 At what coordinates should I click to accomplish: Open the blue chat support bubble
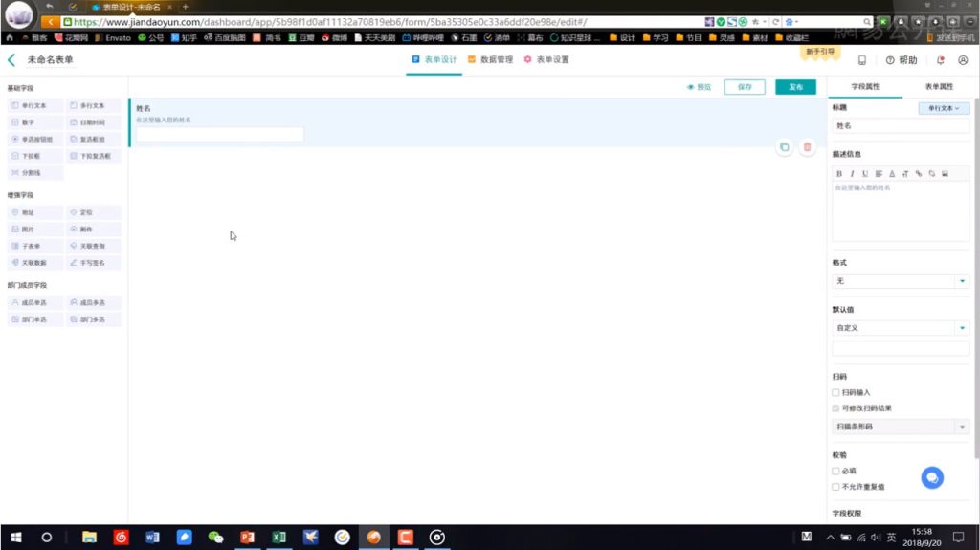tap(932, 477)
